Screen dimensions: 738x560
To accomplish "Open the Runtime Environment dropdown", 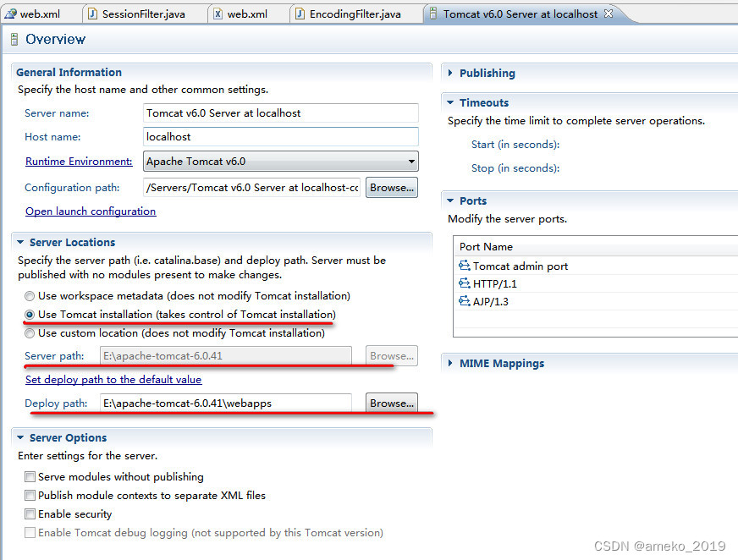I will click(280, 162).
